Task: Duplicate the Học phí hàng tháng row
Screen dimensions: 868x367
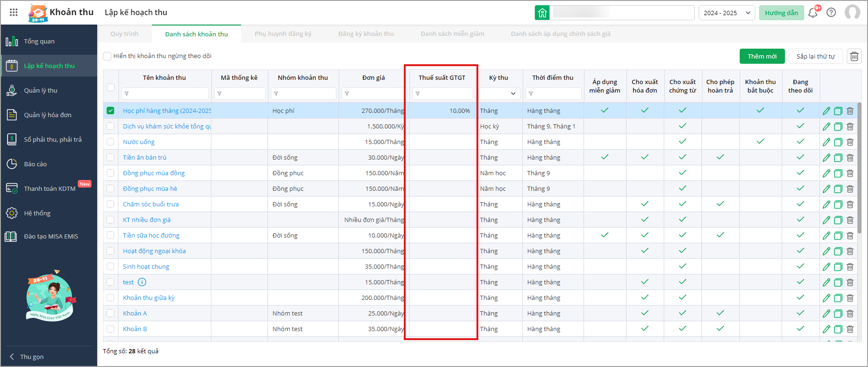Action: click(838, 111)
